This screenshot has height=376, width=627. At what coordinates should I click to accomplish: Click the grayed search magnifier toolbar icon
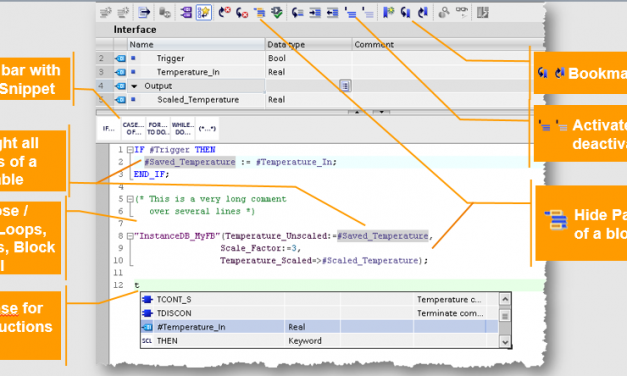444,13
